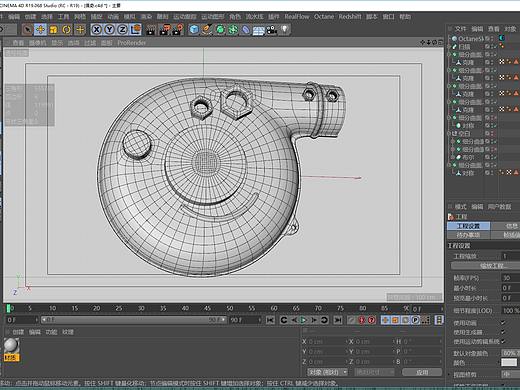Image resolution: width=520 pixels, height=390 pixels.
Task: Open the Octane menu
Action: 324,17
